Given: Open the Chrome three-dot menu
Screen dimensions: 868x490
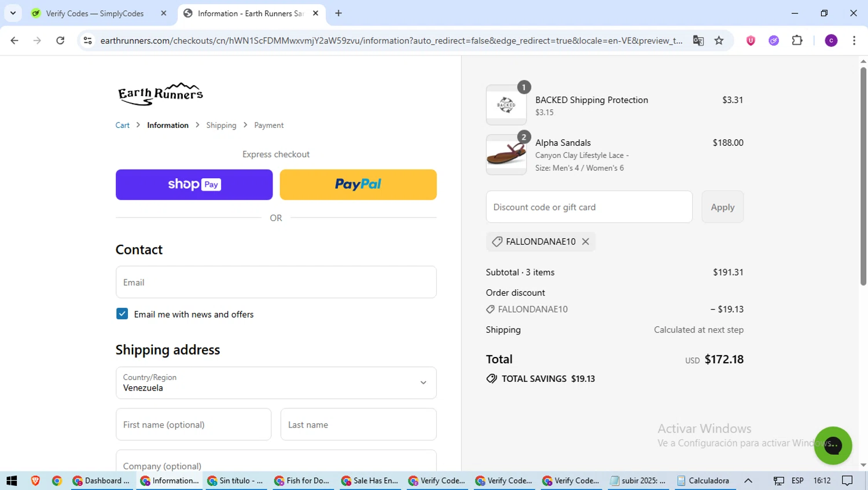Looking at the screenshot, I should pos(854,40).
